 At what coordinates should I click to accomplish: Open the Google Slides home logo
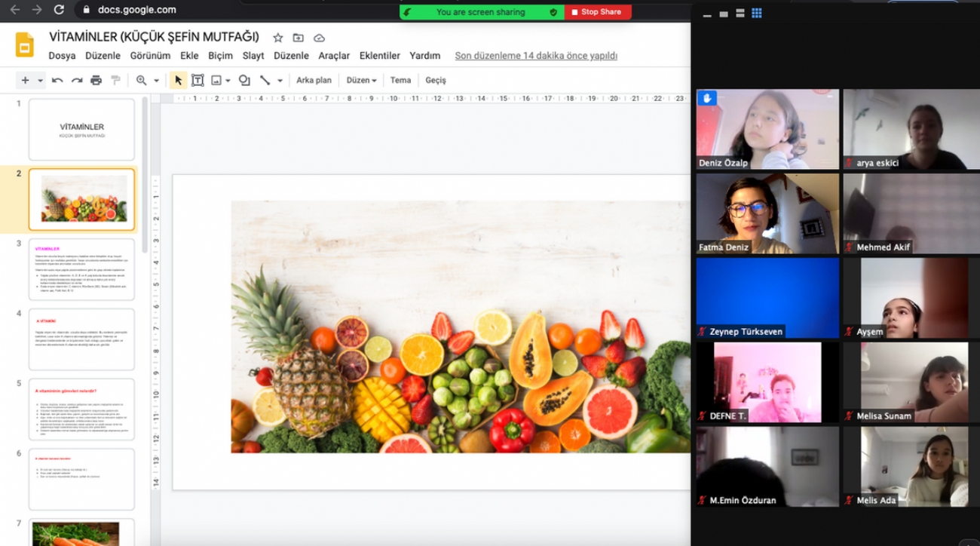click(24, 44)
